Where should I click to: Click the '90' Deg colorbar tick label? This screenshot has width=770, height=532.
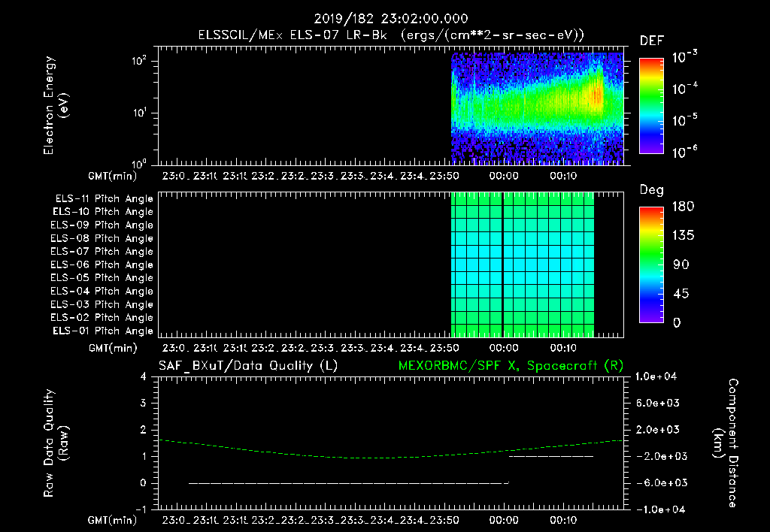(681, 265)
